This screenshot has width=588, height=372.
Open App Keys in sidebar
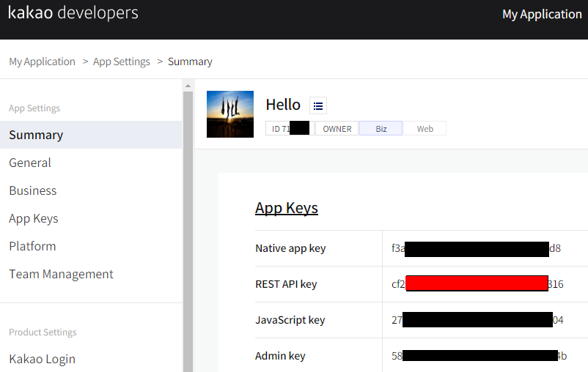(34, 218)
